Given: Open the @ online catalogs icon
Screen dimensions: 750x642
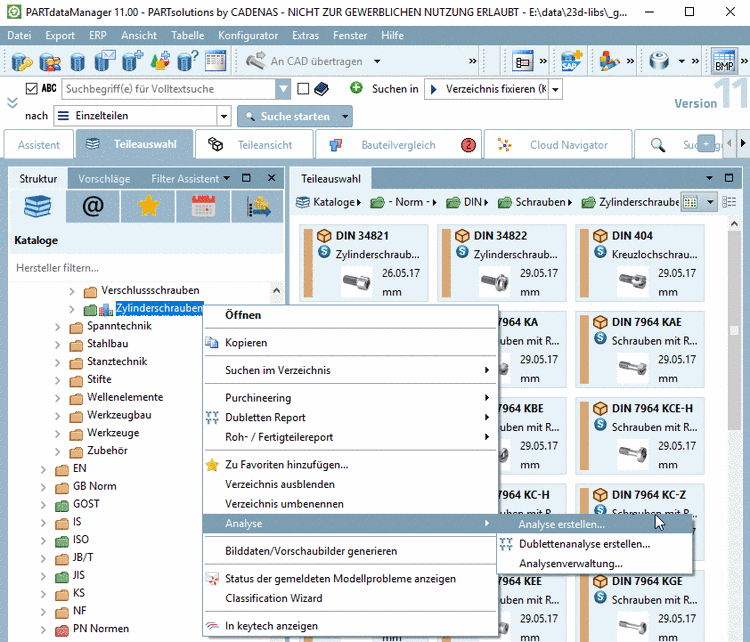Looking at the screenshot, I should tap(93, 206).
